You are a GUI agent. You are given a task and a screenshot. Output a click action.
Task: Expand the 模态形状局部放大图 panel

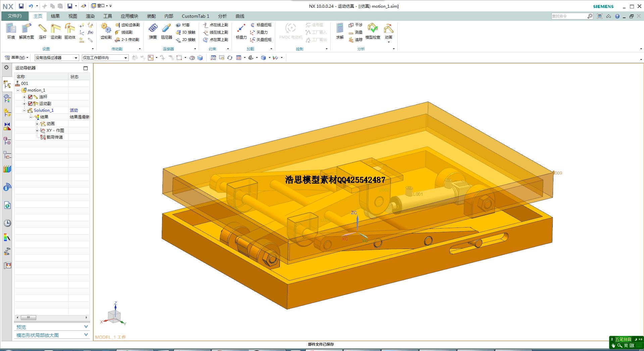(x=86, y=335)
